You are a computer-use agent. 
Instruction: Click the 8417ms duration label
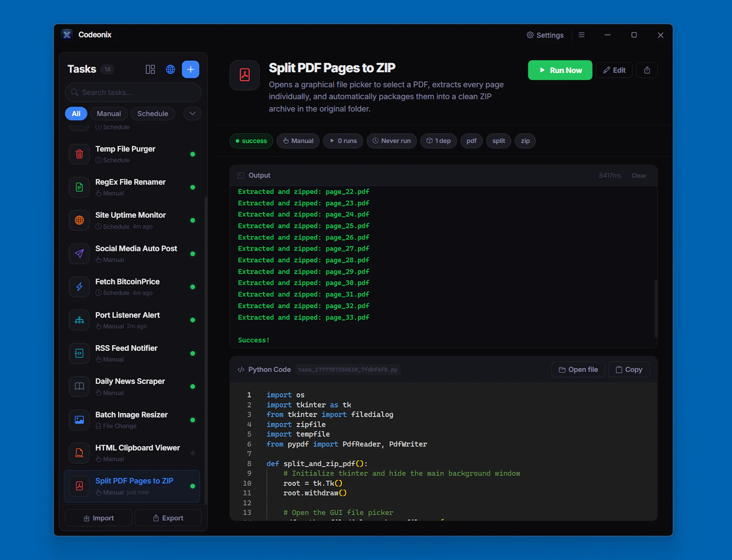[610, 176]
